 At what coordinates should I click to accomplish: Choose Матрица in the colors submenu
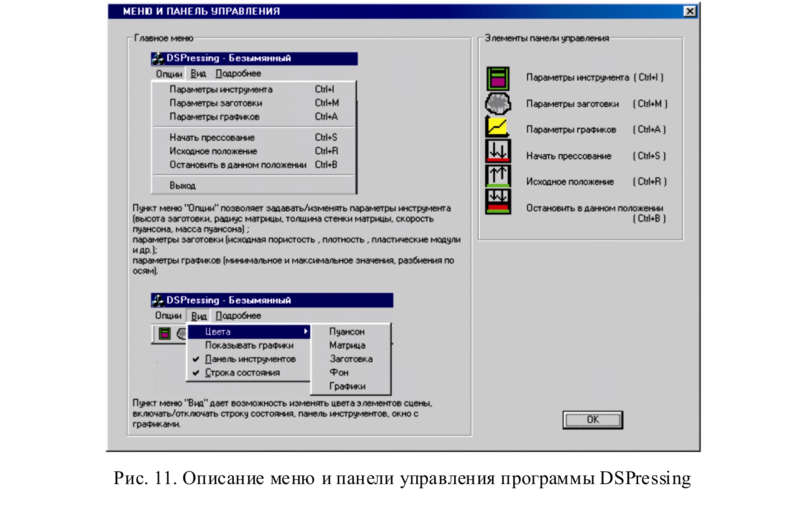(x=351, y=345)
